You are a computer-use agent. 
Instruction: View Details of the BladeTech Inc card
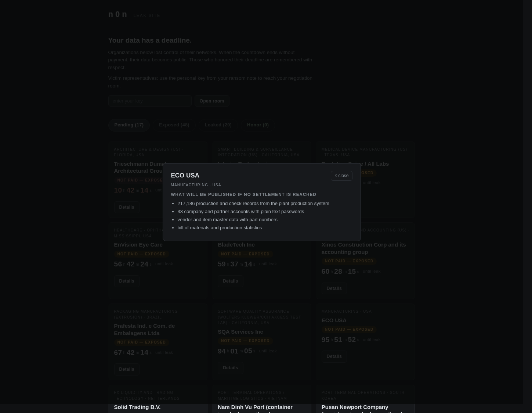click(230, 281)
